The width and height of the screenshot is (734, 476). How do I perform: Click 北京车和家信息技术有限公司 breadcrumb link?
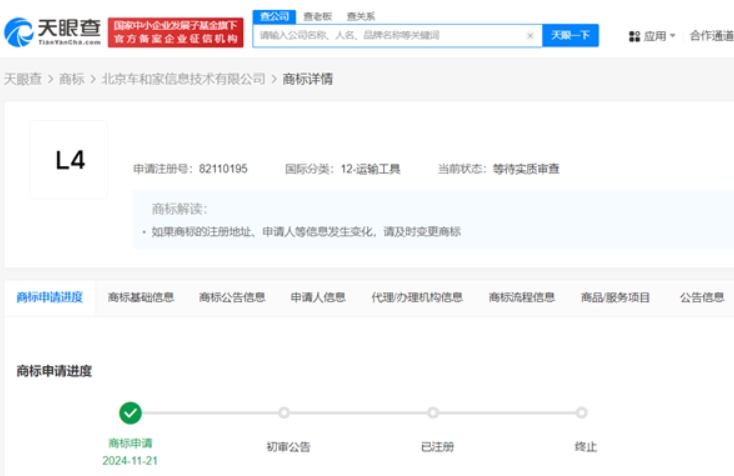coord(184,79)
